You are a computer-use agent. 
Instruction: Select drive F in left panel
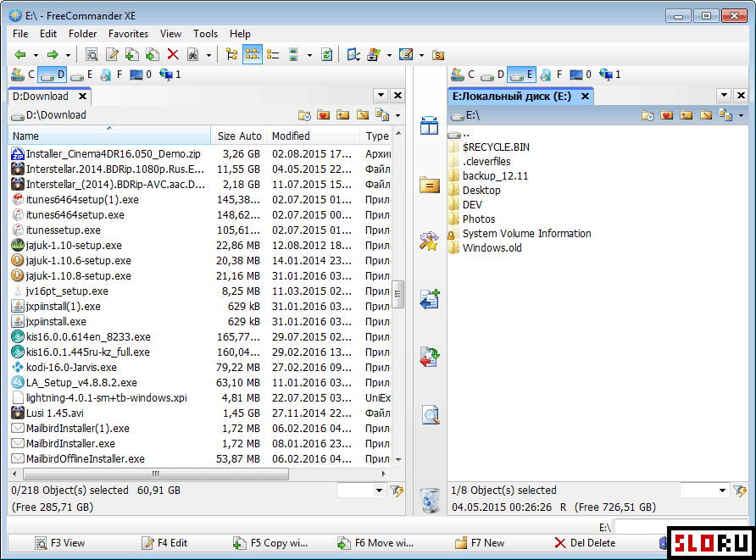(111, 75)
